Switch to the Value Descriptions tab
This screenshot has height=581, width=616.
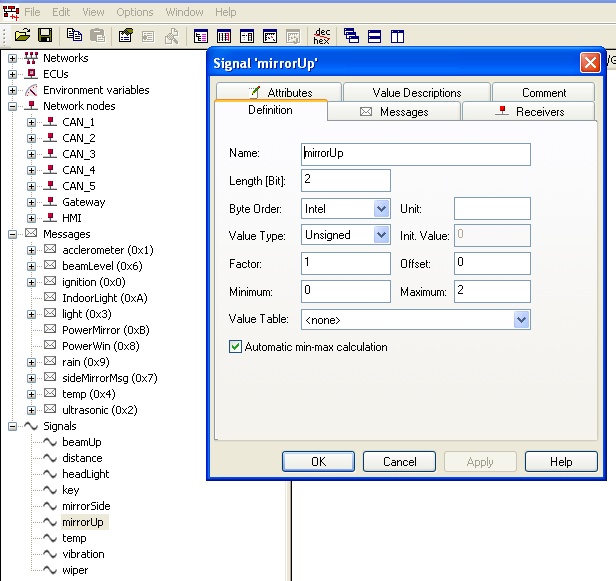click(416, 92)
